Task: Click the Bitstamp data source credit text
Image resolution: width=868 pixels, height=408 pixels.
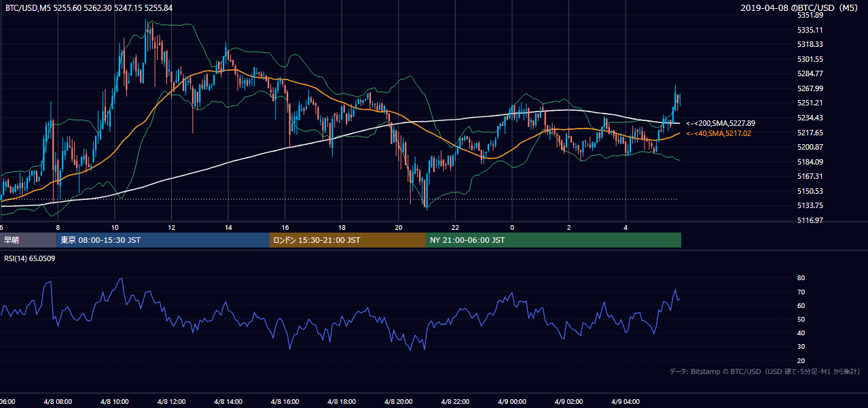Action: [765, 372]
